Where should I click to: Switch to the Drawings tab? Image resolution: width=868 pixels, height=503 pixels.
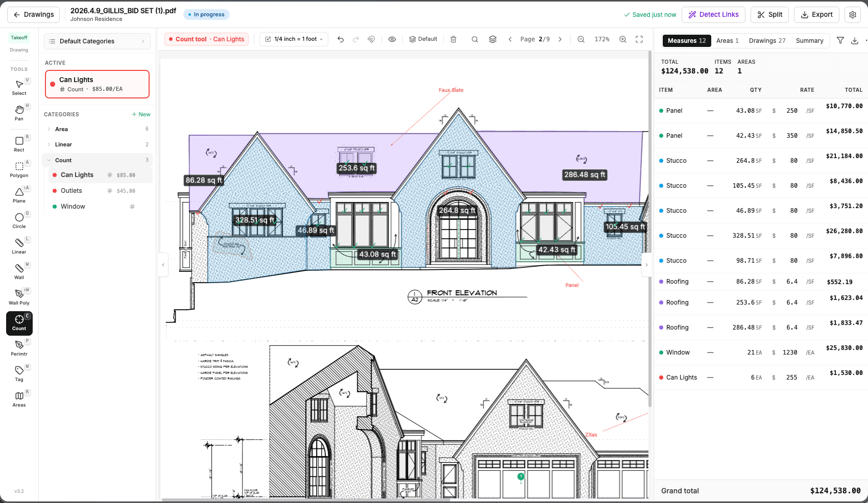pyautogui.click(x=767, y=41)
